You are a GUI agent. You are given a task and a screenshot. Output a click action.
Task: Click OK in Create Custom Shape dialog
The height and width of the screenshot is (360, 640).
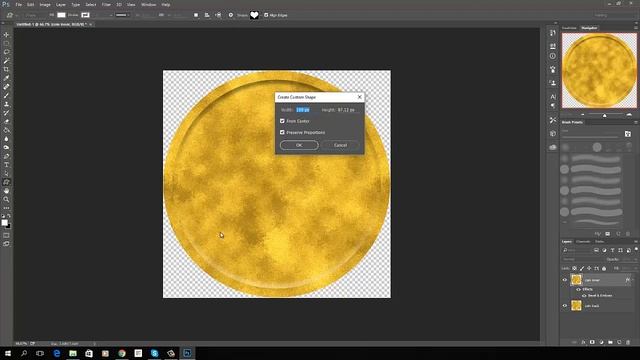click(299, 145)
